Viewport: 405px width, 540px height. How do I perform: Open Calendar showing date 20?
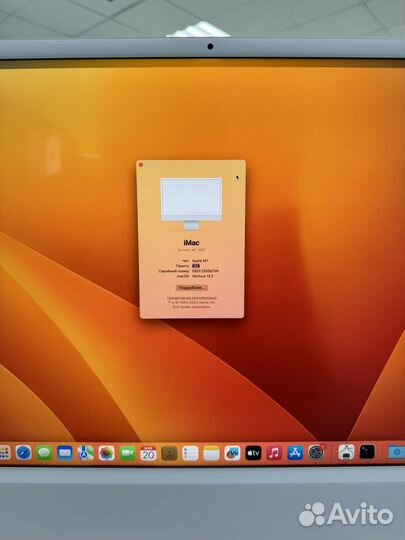click(148, 453)
